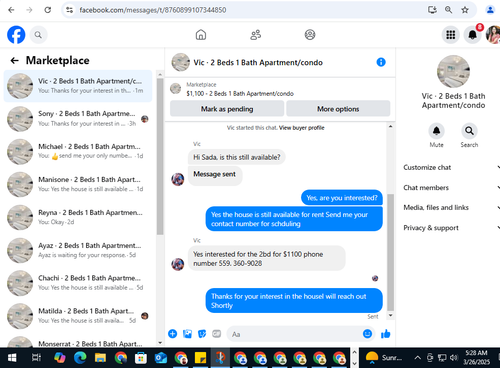Send a thumbs up like
Viewport: 500px width, 368px height.
click(386, 334)
